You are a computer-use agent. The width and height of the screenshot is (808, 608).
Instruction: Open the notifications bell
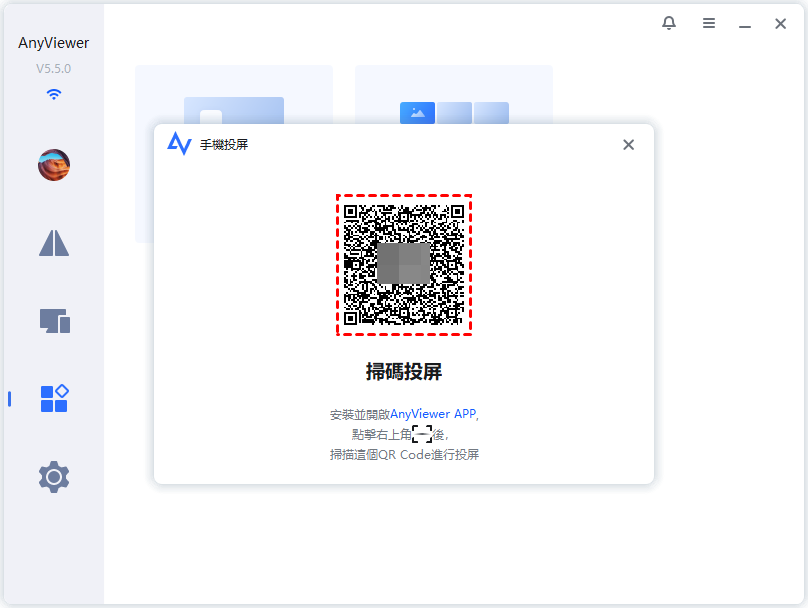[669, 23]
